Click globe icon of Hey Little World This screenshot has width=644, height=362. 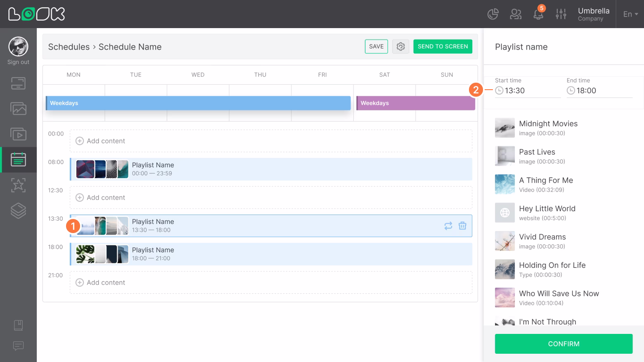click(x=505, y=213)
